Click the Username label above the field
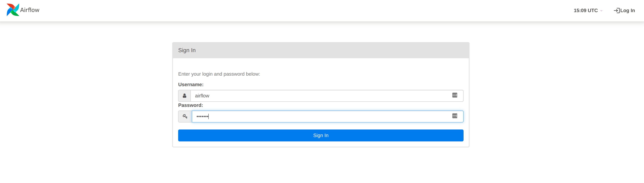The height and width of the screenshot is (183, 644). click(x=190, y=85)
